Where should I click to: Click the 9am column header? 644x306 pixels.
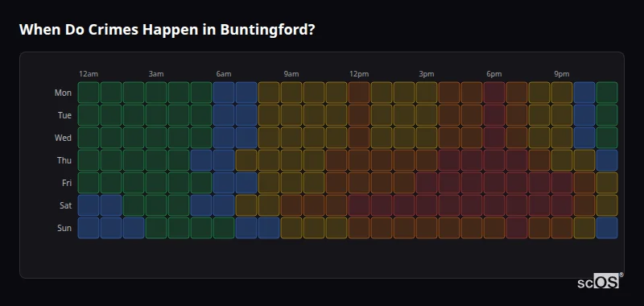[x=291, y=74]
